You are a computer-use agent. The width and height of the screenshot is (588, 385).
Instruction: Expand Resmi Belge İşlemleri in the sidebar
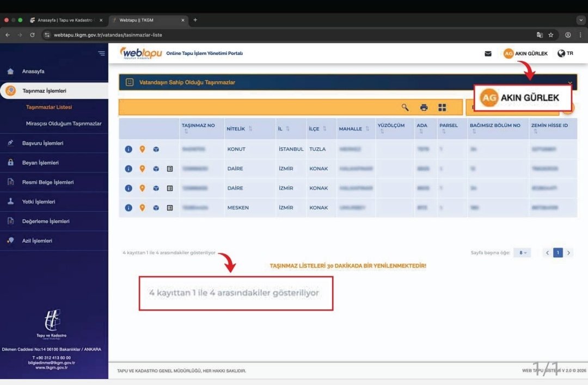click(54, 182)
